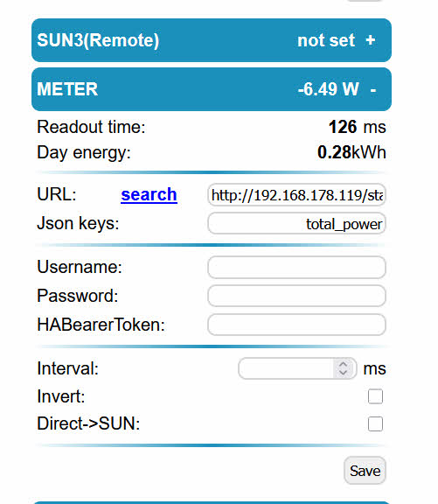This screenshot has width=438, height=504.
Task: Click the Save button
Action: (x=365, y=471)
